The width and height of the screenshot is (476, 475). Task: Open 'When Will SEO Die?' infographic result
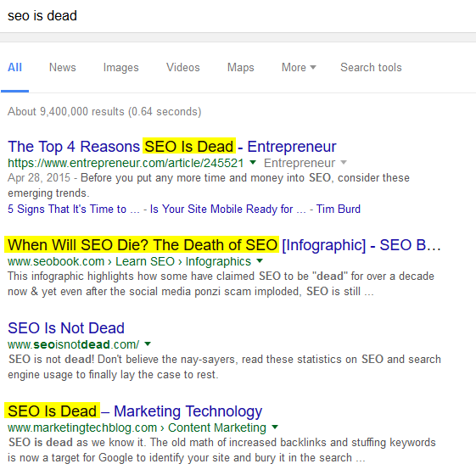[224, 245]
